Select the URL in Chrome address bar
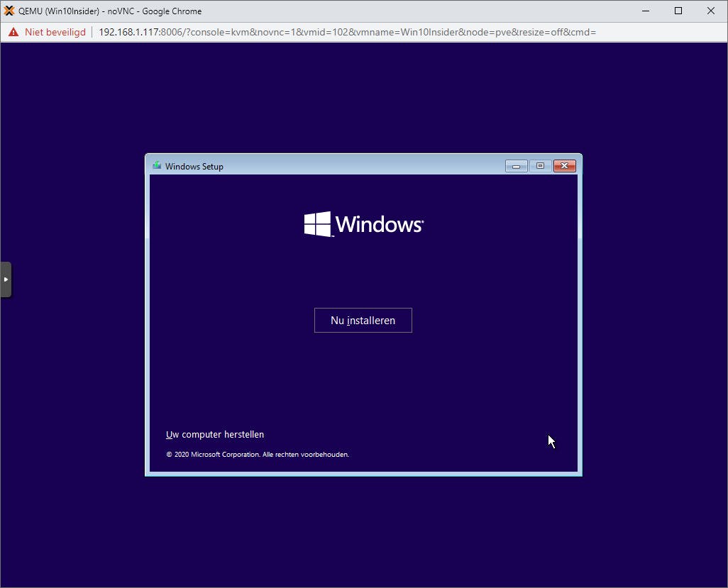 [347, 32]
